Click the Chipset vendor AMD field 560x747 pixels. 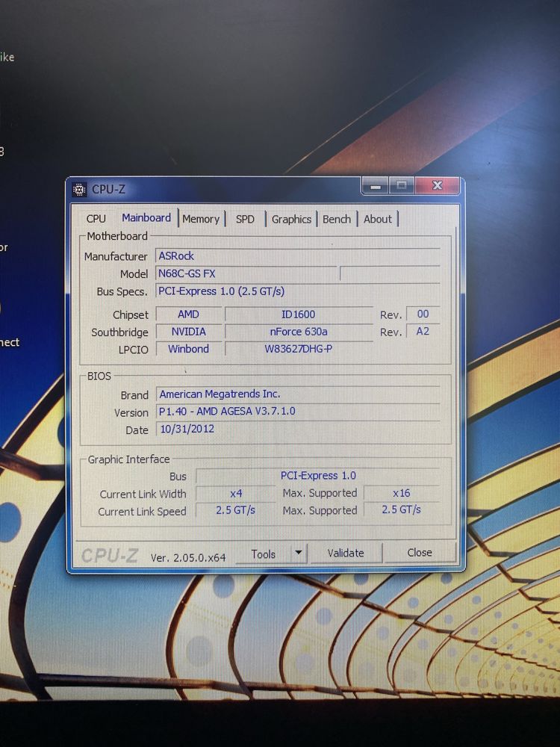[x=189, y=314]
